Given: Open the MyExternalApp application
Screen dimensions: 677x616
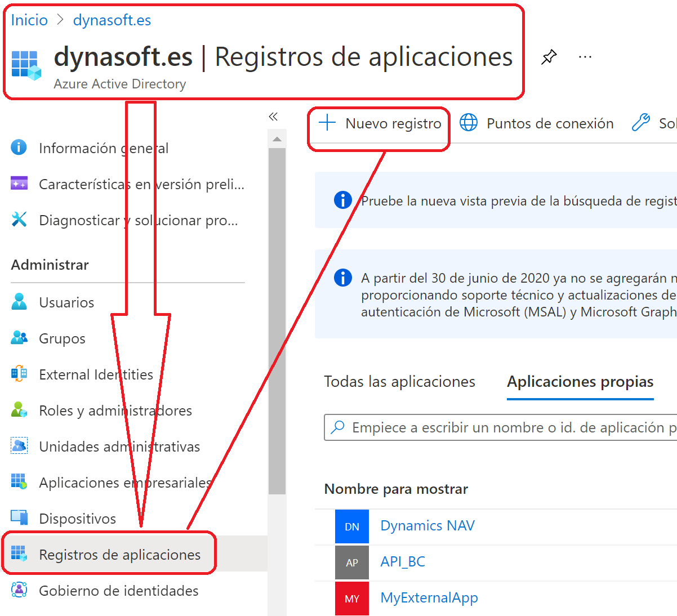Looking at the screenshot, I should (429, 597).
